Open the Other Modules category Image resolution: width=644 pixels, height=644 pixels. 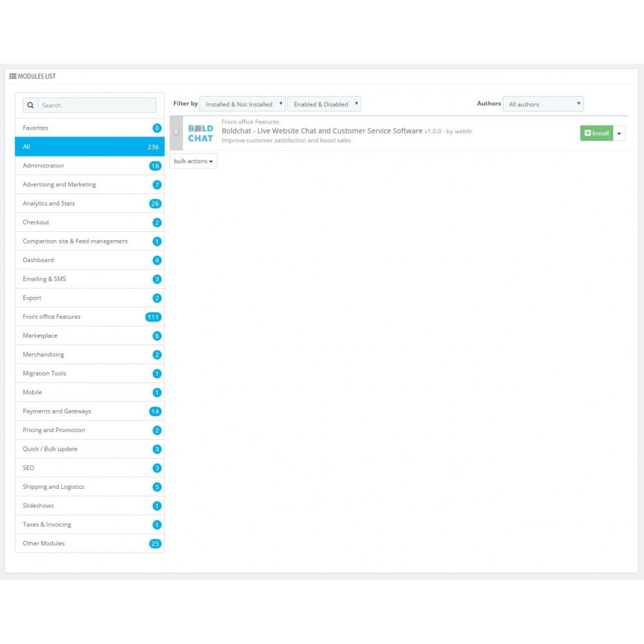pyautogui.click(x=90, y=544)
